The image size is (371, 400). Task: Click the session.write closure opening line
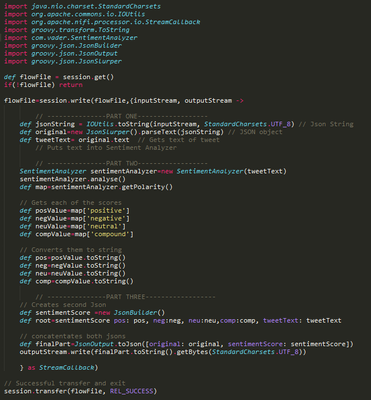point(124,101)
